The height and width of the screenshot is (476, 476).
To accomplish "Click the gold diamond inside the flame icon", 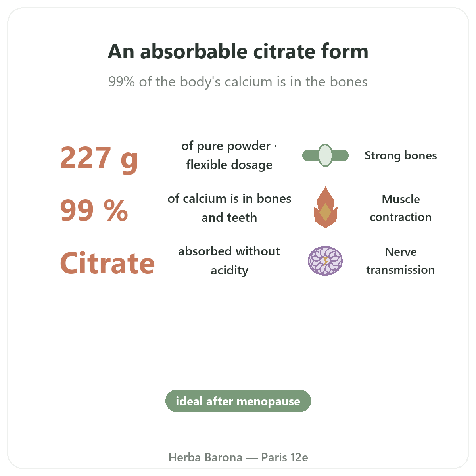I will pyautogui.click(x=325, y=212).
